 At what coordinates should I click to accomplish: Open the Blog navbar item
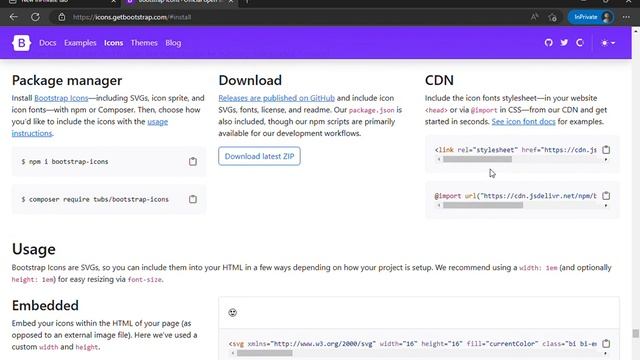click(173, 43)
